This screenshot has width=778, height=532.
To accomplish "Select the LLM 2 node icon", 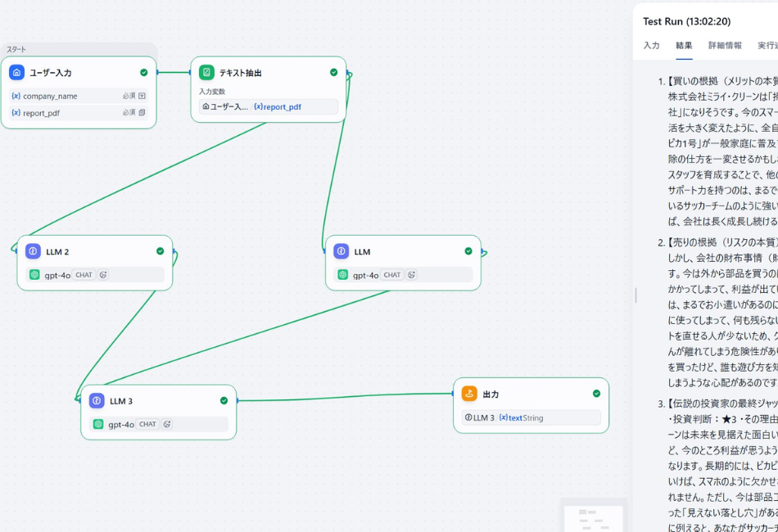I will [x=33, y=251].
